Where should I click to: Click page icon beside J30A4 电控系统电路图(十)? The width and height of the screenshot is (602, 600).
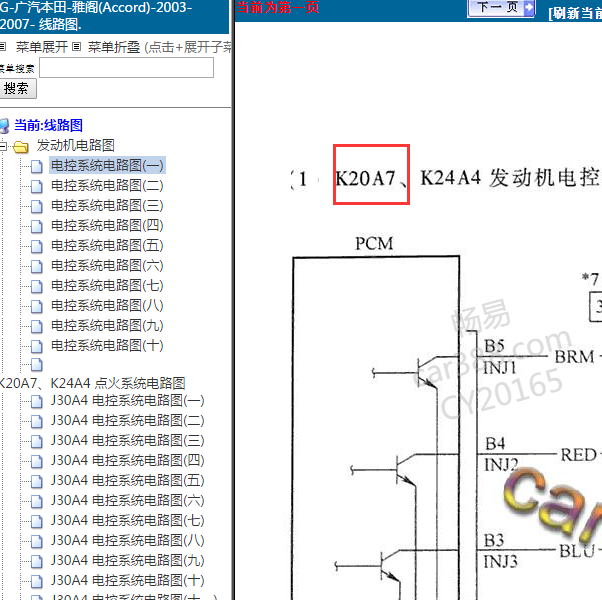pyautogui.click(x=36, y=581)
